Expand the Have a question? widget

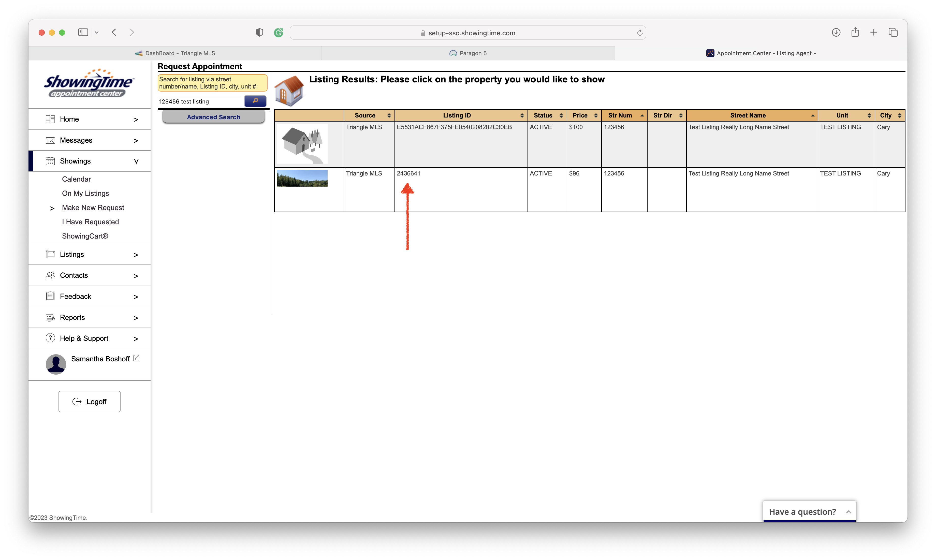[x=809, y=512]
